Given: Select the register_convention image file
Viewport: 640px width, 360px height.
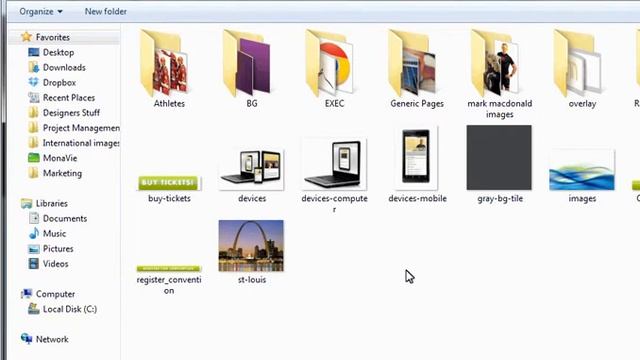Looking at the screenshot, I should (x=169, y=280).
